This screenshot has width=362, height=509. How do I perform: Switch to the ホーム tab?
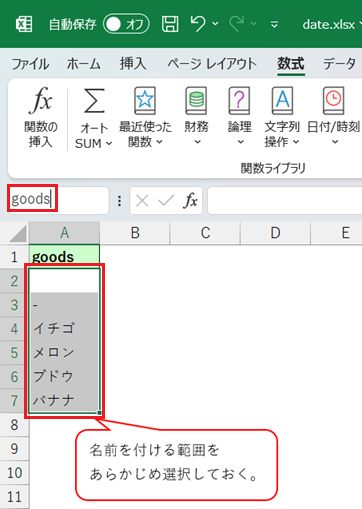tap(84, 63)
